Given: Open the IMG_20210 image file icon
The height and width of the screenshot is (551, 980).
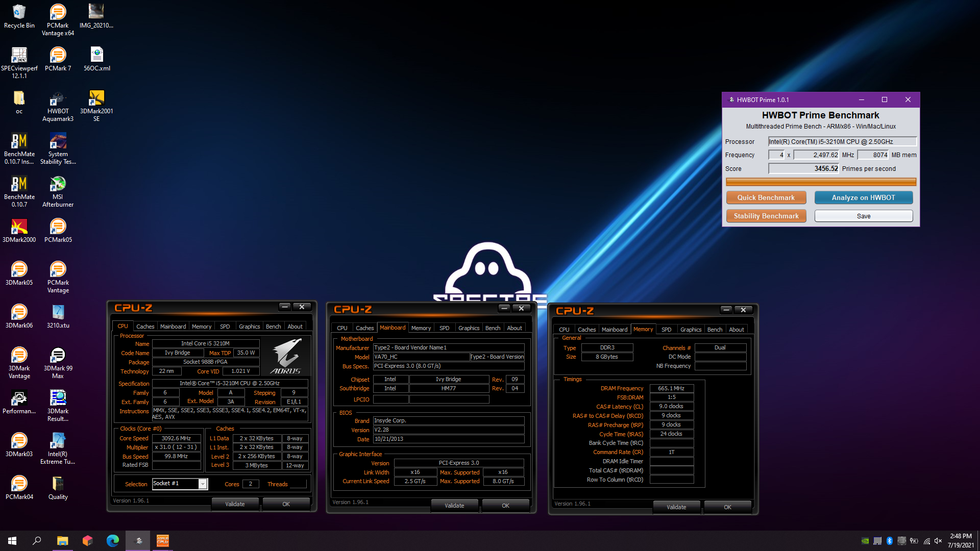Looking at the screenshot, I should [96, 16].
